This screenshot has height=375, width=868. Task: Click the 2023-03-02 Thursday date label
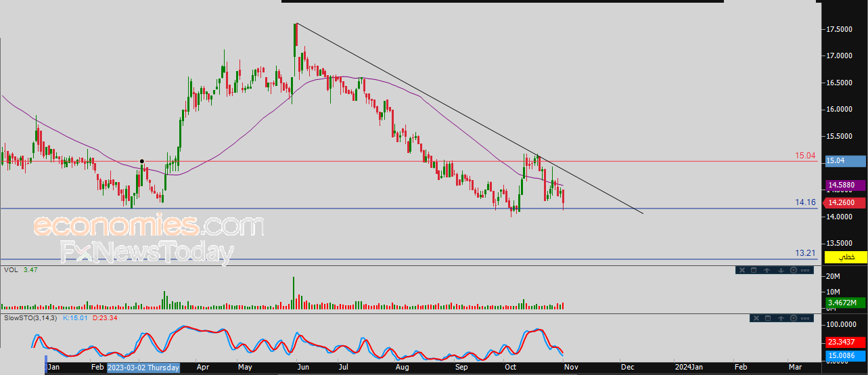tap(143, 368)
